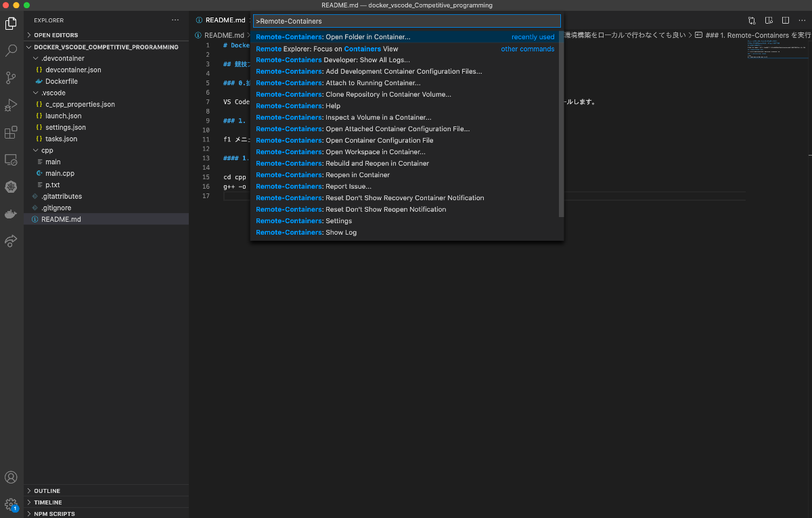Expand the Timeline section
The height and width of the screenshot is (518, 812).
(106, 502)
